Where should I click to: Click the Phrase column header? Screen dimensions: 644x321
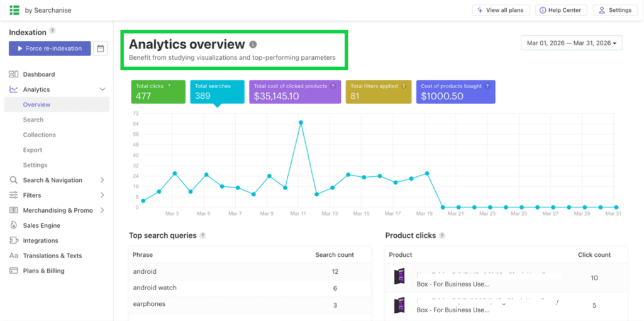pyautogui.click(x=143, y=255)
